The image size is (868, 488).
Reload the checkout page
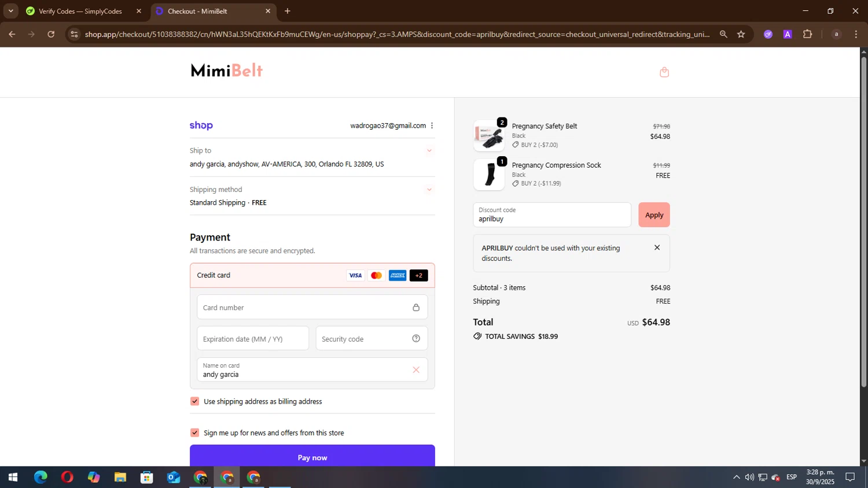point(51,34)
